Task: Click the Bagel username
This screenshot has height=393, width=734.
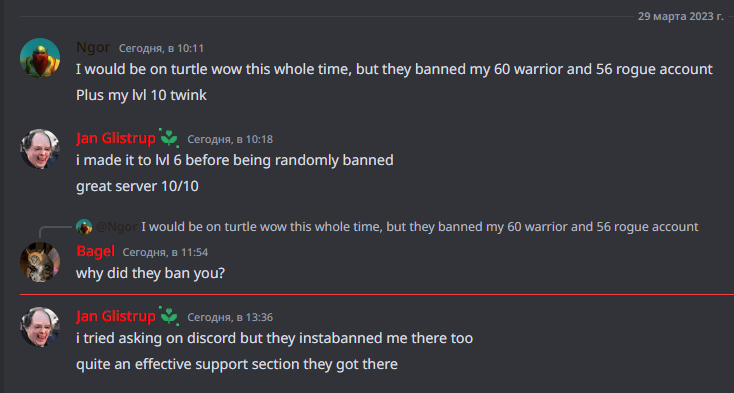Action: click(95, 251)
